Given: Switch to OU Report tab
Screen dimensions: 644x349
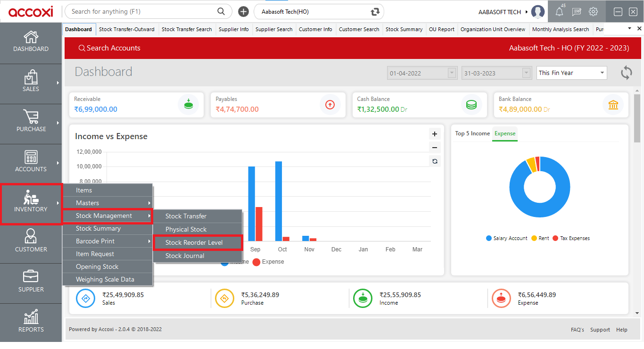Looking at the screenshot, I should tap(442, 29).
